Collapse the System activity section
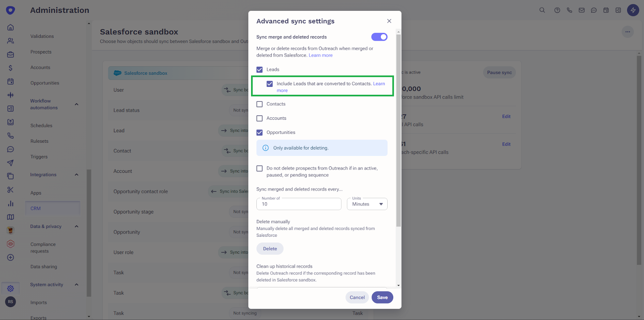This screenshot has width=644, height=320. (x=76, y=284)
